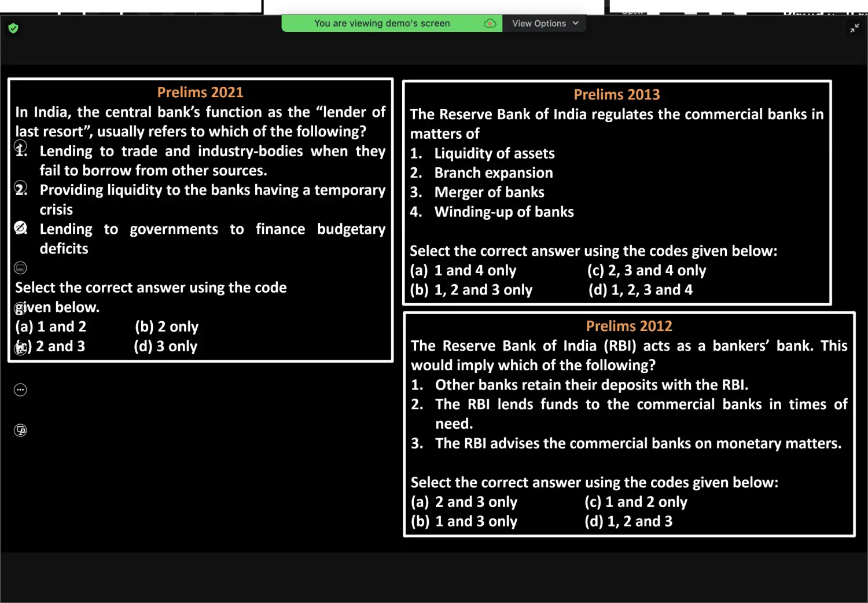Click the round toolbar icon overlapping item number 1
The width and height of the screenshot is (868, 603).
click(x=20, y=146)
